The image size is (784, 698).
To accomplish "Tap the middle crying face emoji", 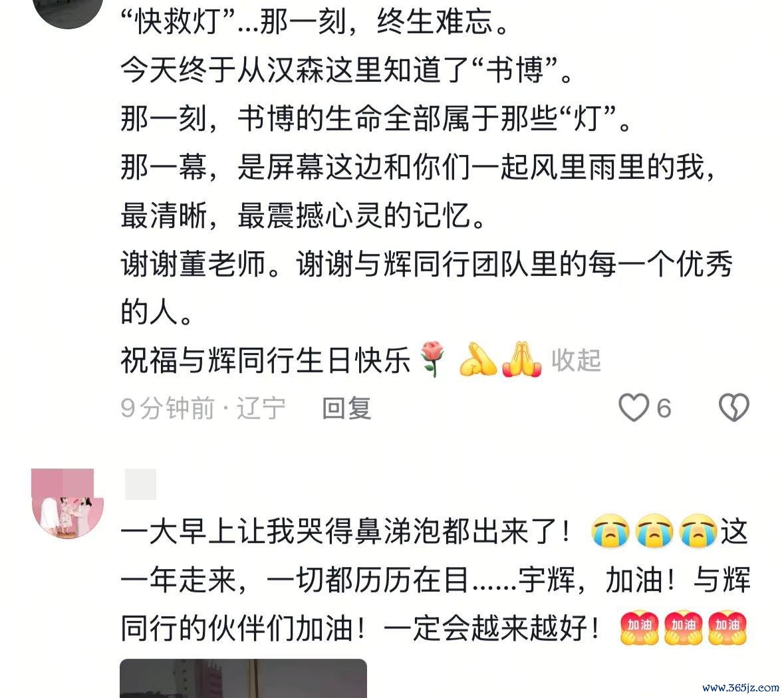I will pos(654,530).
